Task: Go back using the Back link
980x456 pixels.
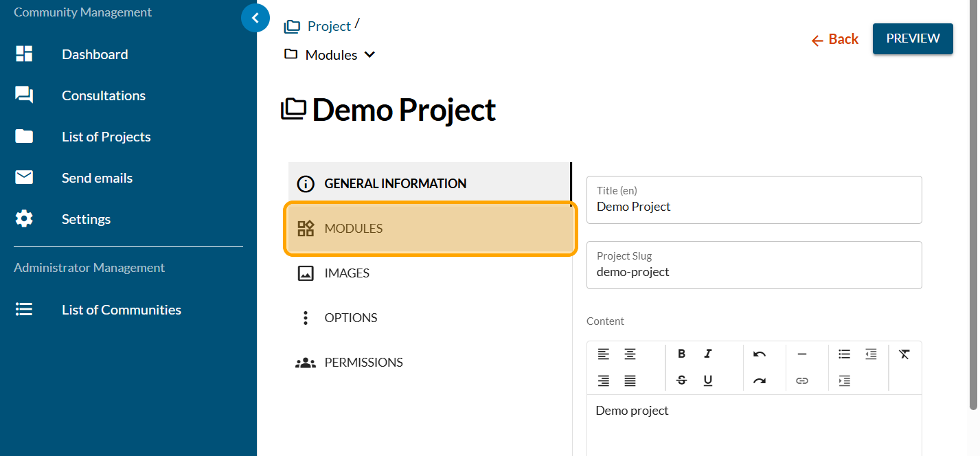Action: pos(835,40)
